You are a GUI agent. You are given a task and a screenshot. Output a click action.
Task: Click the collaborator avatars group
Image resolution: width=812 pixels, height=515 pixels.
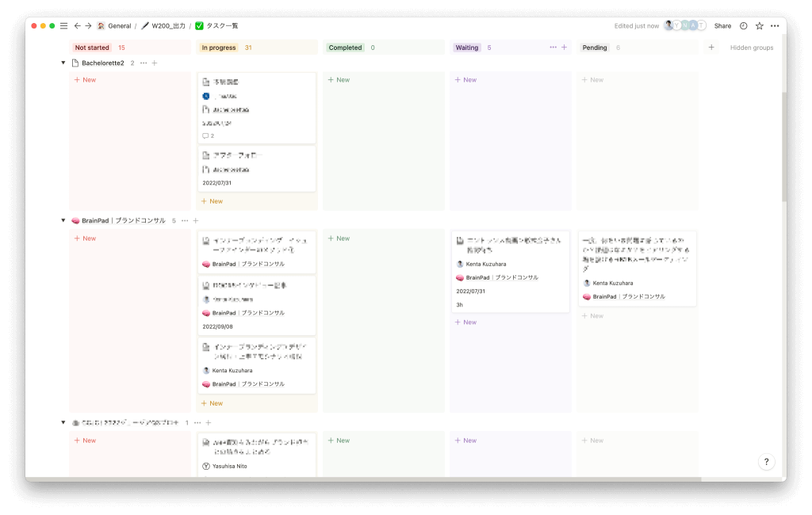click(685, 25)
